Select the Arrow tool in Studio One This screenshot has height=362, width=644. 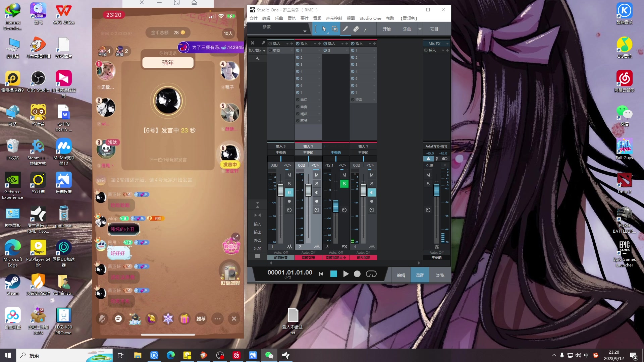[324, 29]
